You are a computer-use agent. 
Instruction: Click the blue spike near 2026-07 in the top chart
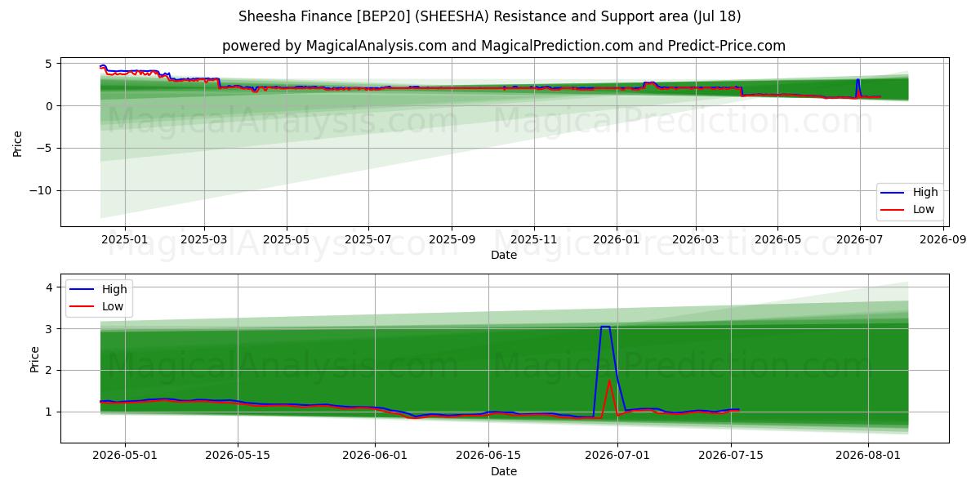(x=857, y=81)
